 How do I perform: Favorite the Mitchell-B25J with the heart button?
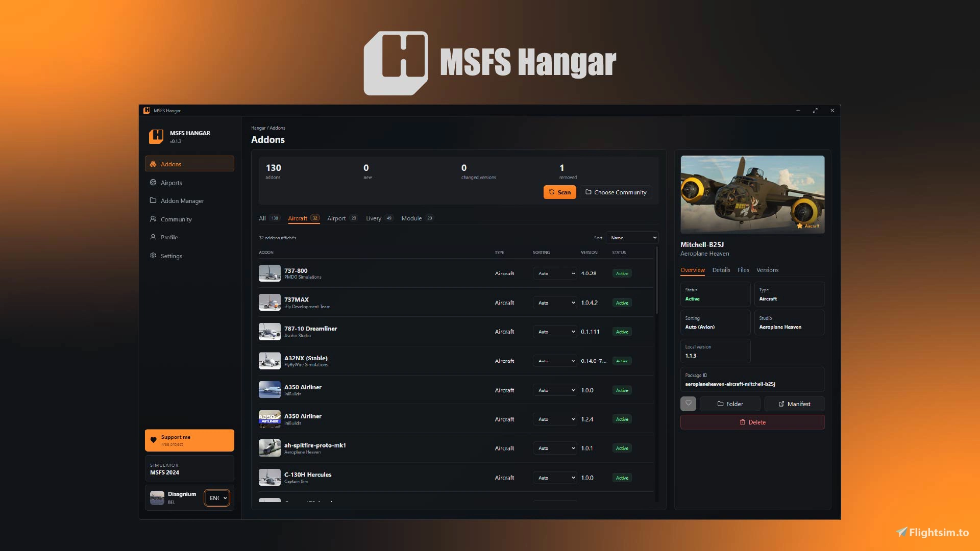[x=688, y=404]
